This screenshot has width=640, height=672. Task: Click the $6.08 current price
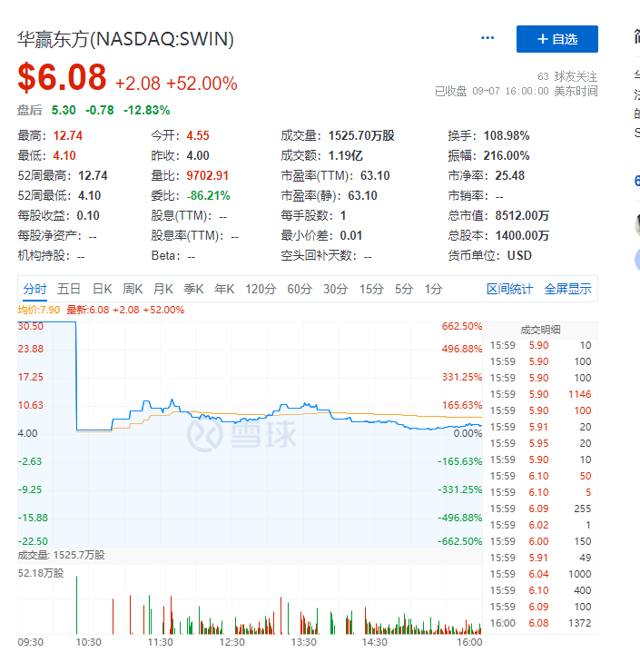point(62,77)
